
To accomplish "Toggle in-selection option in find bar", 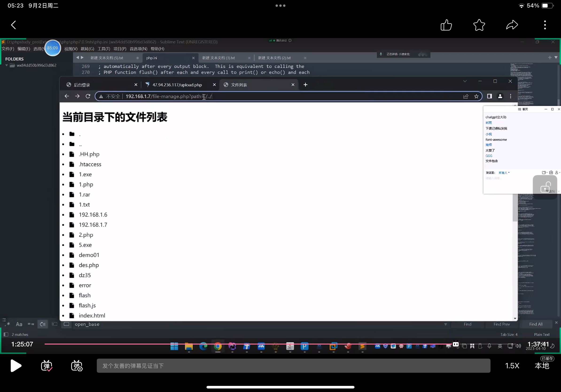I will tap(55, 324).
